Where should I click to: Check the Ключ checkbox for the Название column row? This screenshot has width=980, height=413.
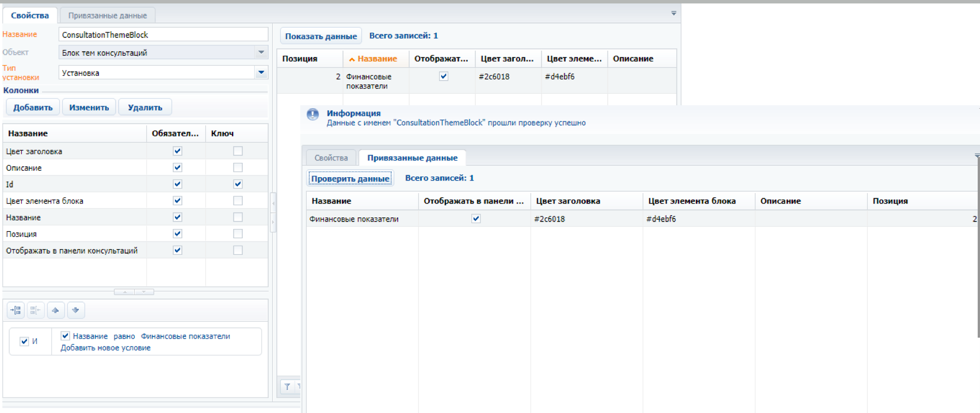pos(238,217)
